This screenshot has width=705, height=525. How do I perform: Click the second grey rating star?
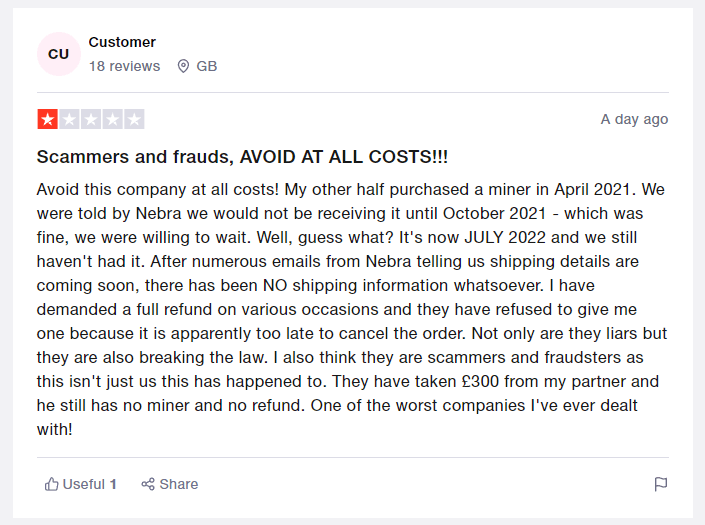(69, 120)
